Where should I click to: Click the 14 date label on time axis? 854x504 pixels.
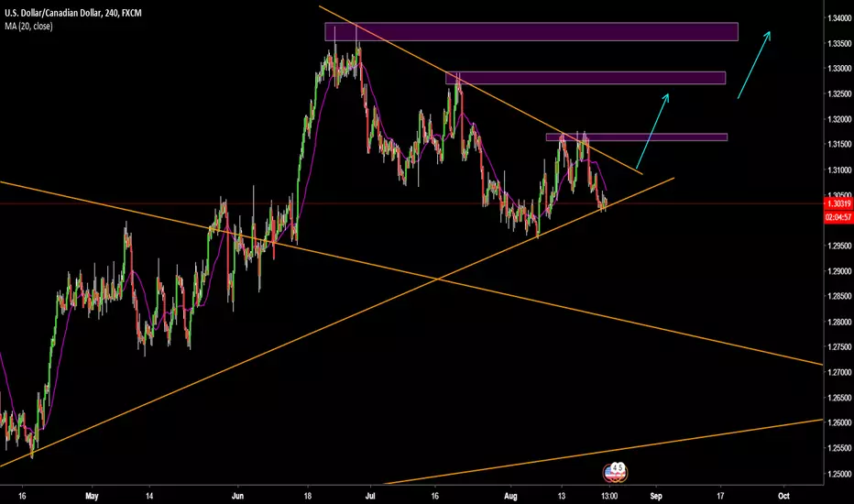(149, 497)
